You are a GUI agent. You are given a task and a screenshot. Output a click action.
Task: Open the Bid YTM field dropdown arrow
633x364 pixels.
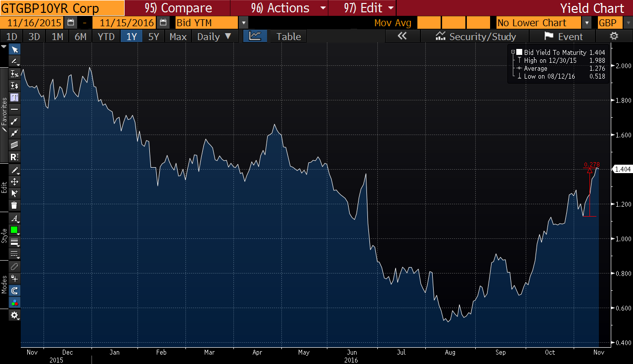tap(243, 23)
